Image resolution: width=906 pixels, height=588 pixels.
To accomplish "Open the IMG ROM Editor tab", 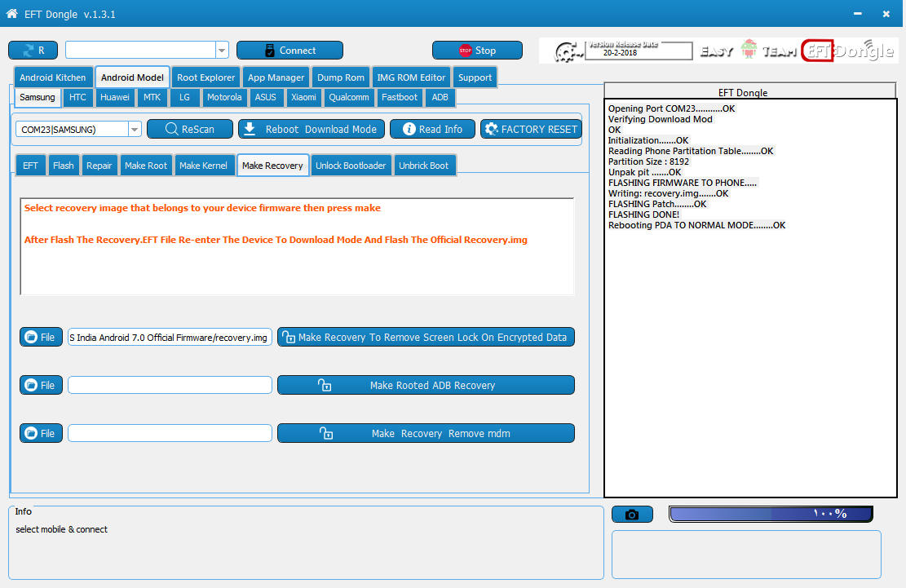I will click(x=411, y=77).
